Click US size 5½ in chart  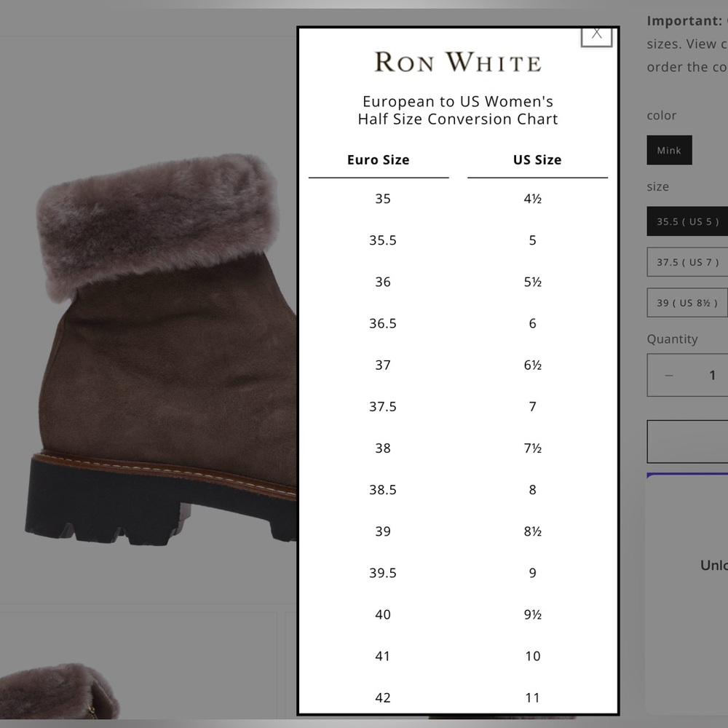(533, 282)
